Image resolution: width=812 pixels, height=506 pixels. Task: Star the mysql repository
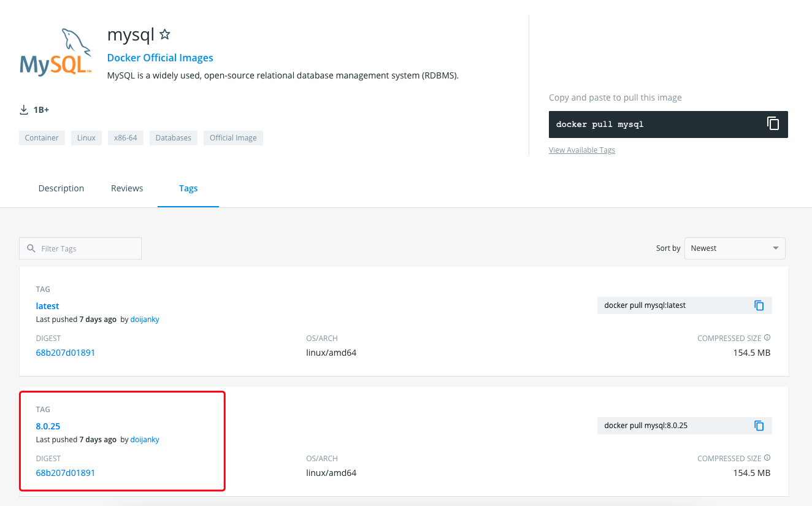pos(164,34)
